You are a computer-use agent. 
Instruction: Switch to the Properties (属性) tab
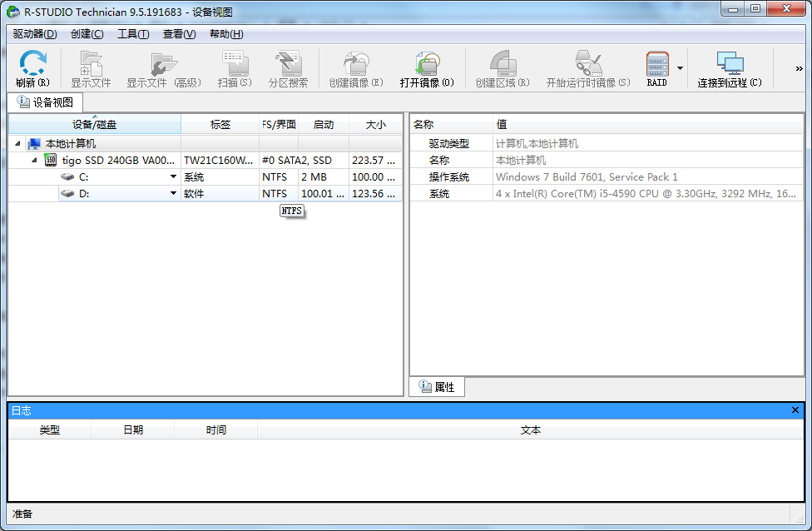tap(437, 387)
